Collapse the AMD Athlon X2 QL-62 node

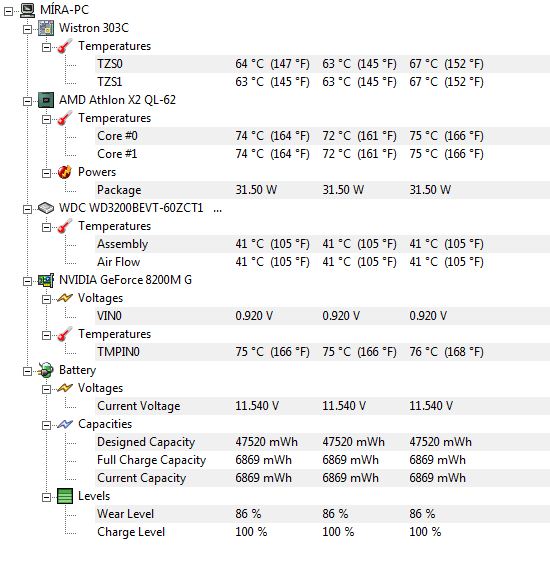[x=27, y=102]
